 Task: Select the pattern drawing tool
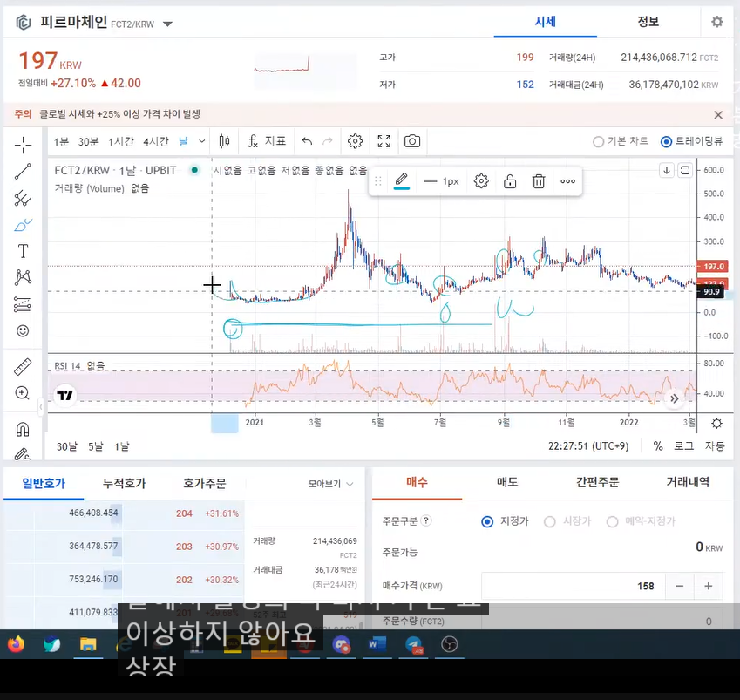(23, 277)
